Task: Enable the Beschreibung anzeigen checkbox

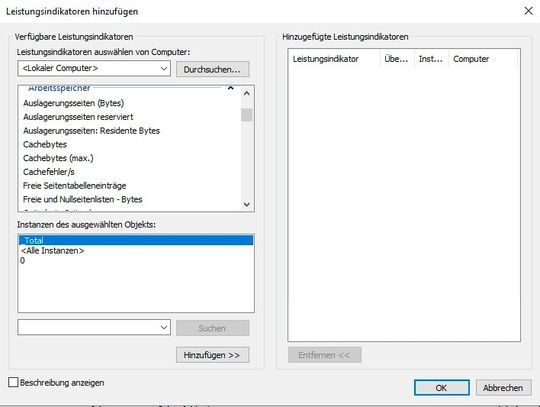Action: tap(13, 382)
